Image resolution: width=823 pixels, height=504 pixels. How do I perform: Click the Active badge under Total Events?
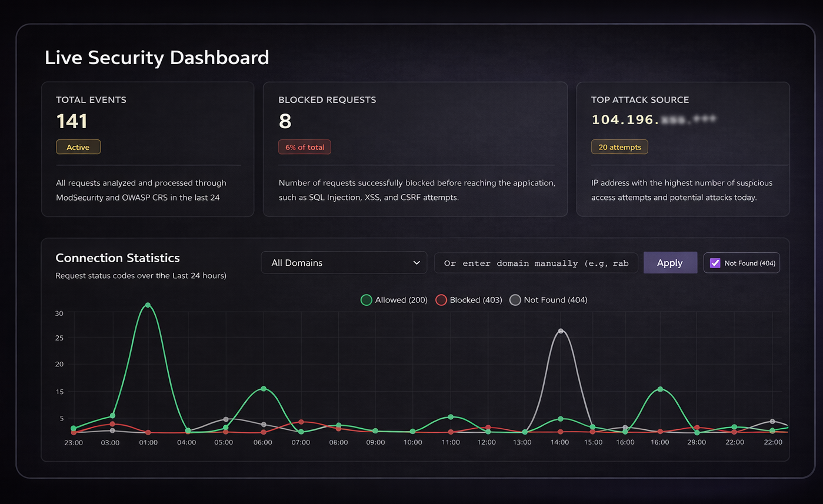point(78,146)
